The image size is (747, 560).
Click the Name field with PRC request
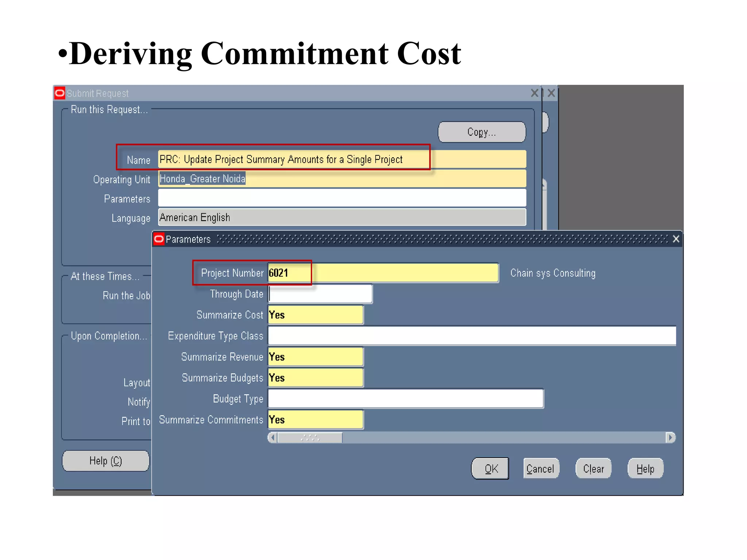[342, 159]
